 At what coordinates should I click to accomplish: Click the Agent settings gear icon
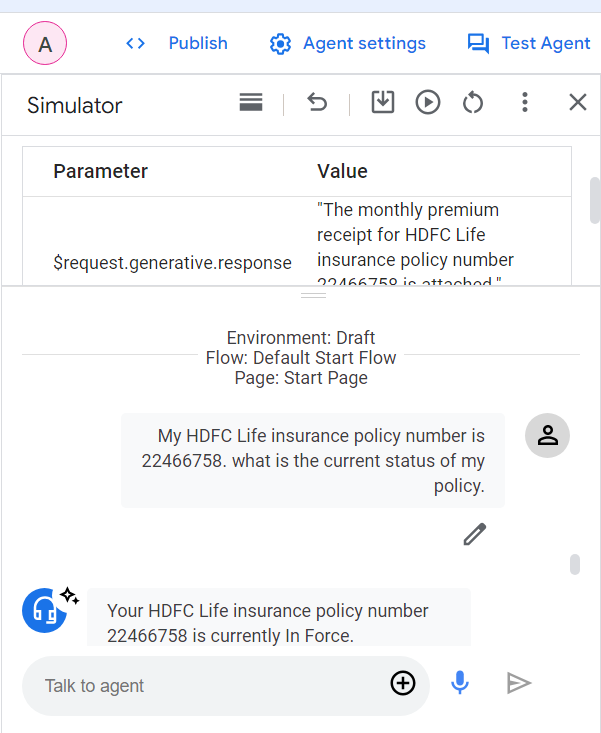click(280, 44)
